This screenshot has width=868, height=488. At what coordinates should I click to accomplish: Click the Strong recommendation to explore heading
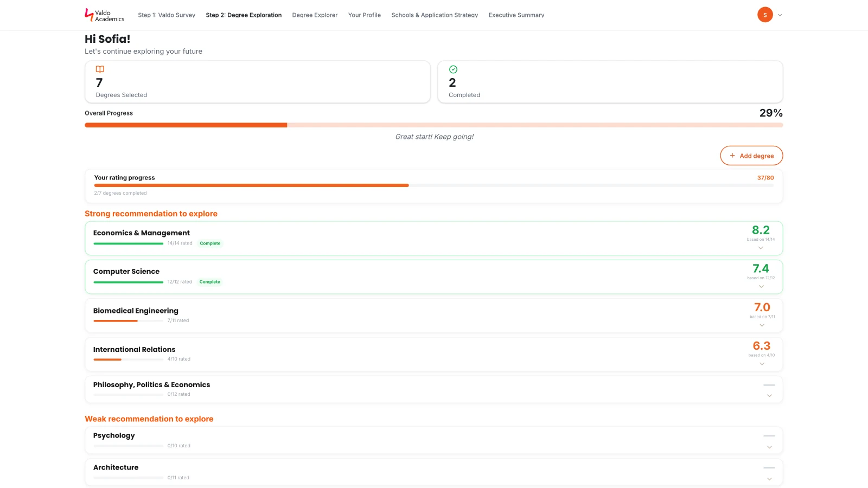(151, 214)
